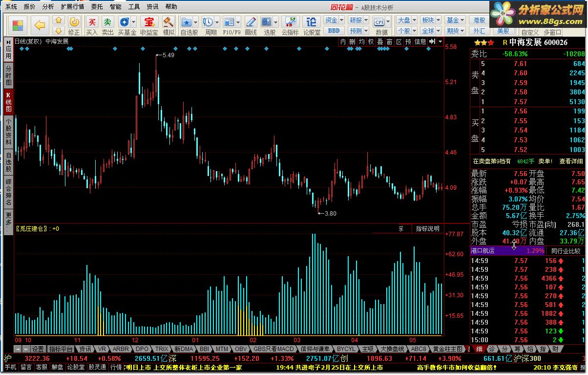Switch to the 个股资料 side tab
This screenshot has height=375, width=588.
(x=8, y=132)
